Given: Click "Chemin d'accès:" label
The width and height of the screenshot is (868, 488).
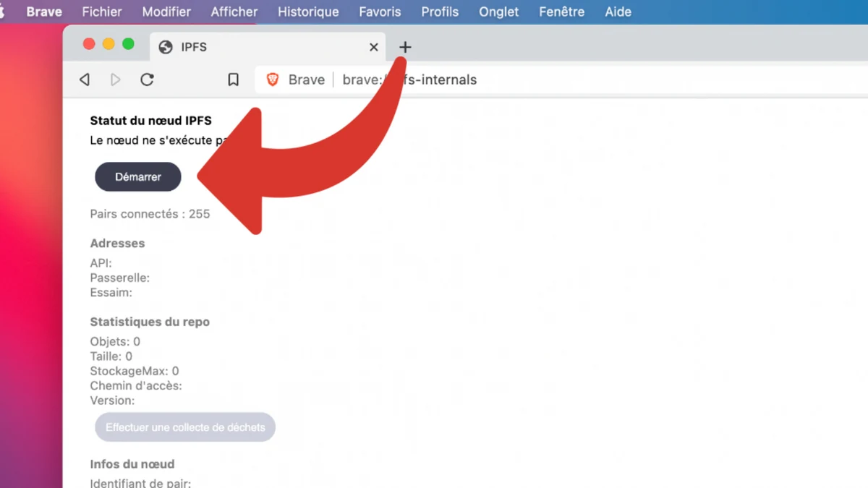Looking at the screenshot, I should [136, 386].
